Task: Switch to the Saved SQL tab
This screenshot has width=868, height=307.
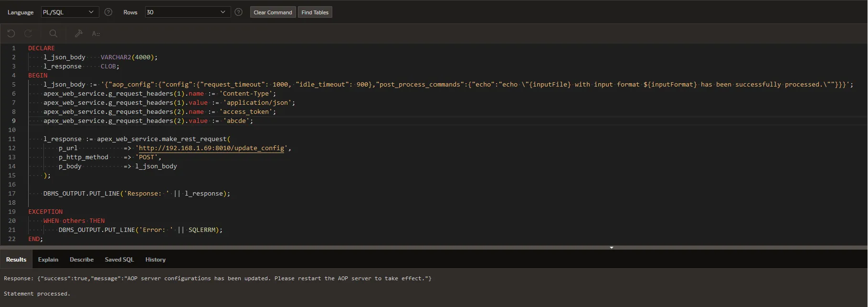Action: click(x=119, y=260)
